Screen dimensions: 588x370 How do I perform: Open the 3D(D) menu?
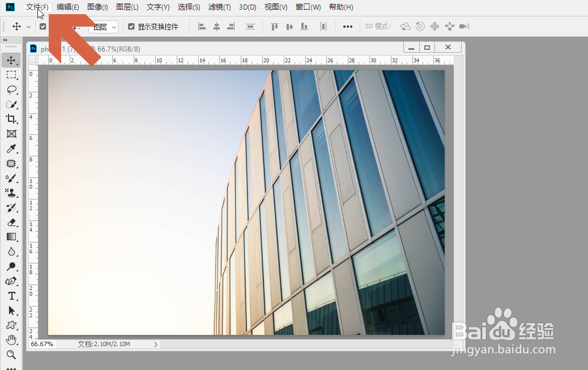(248, 7)
